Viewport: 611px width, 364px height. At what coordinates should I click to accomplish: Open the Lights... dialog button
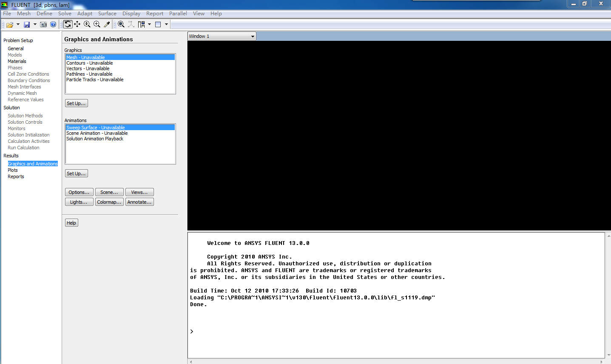79,202
